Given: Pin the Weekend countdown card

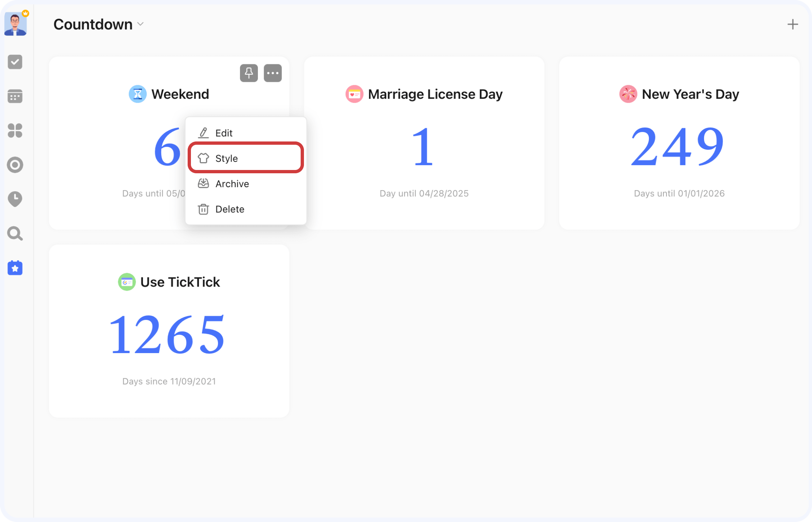Looking at the screenshot, I should [249, 73].
